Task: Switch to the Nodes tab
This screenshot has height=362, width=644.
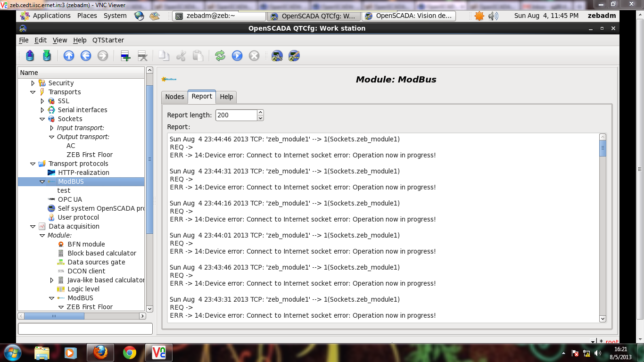Action: point(174,97)
